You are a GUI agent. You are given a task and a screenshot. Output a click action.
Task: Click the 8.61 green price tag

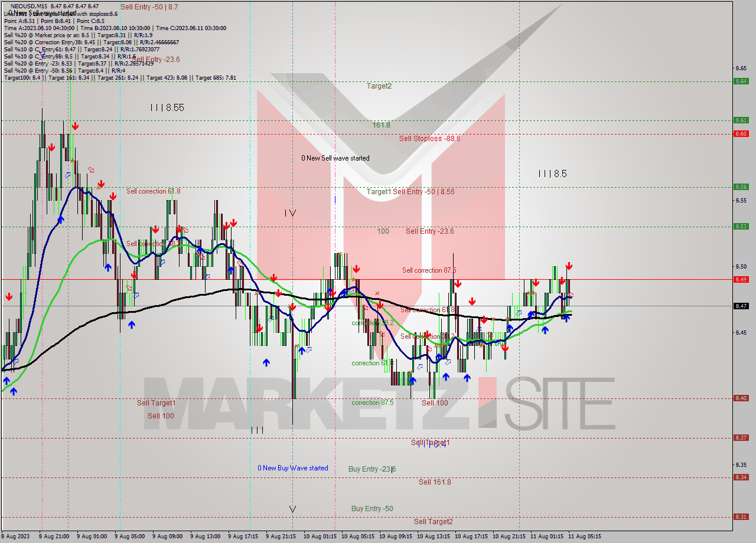741,120
